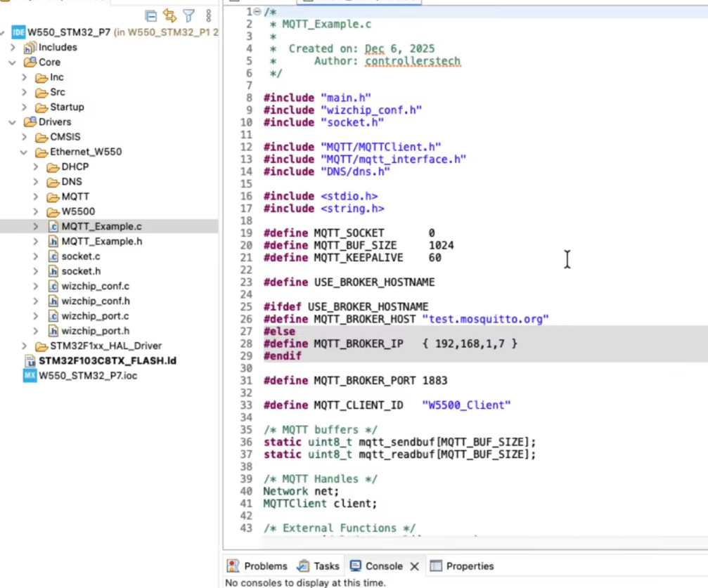Toggle code fold marker at line 1

click(257, 12)
